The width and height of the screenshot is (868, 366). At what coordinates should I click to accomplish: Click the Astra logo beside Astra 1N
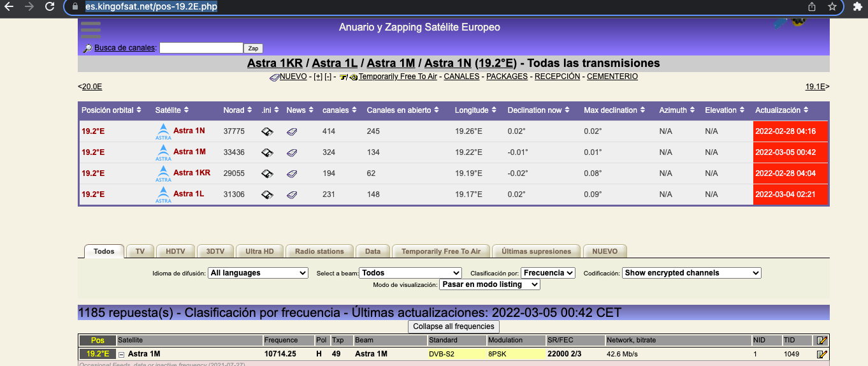coord(163,131)
